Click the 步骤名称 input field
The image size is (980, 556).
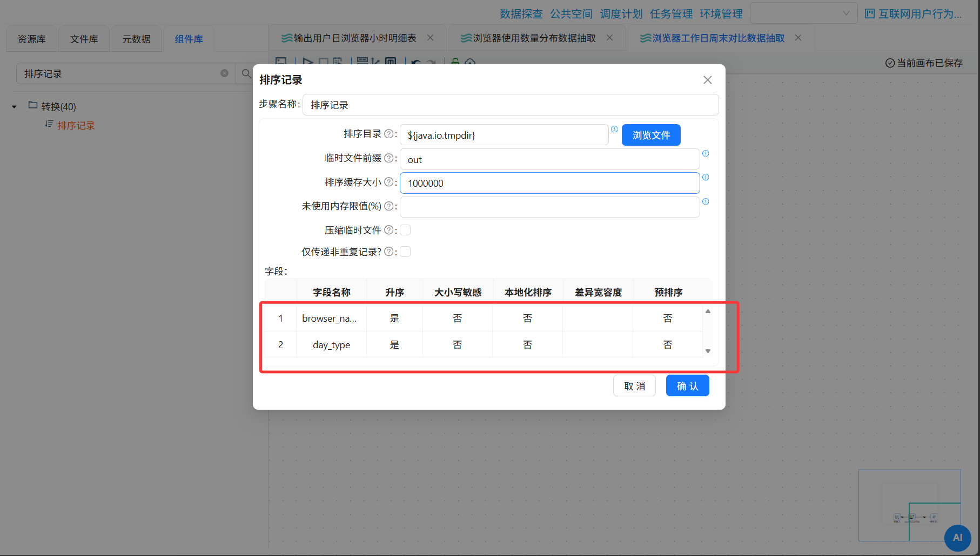511,105
